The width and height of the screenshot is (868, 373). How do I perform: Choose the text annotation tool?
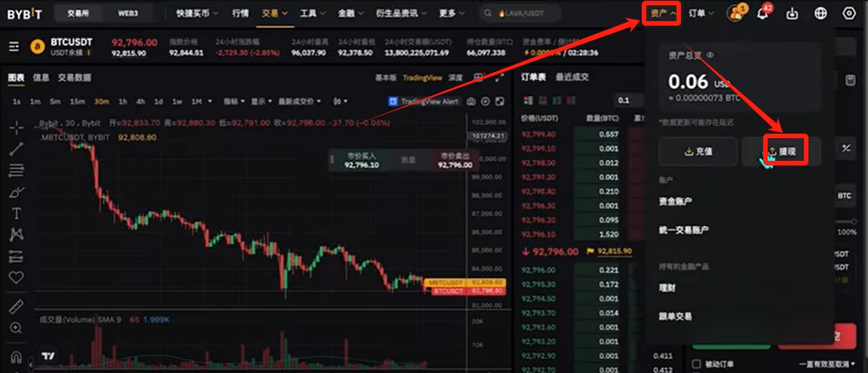(16, 214)
